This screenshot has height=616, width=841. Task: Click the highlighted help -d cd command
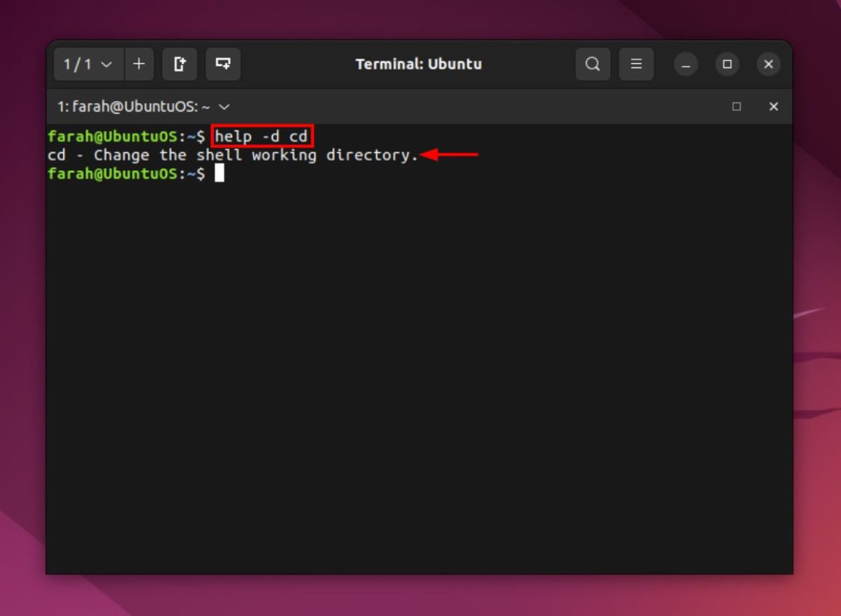click(x=262, y=136)
